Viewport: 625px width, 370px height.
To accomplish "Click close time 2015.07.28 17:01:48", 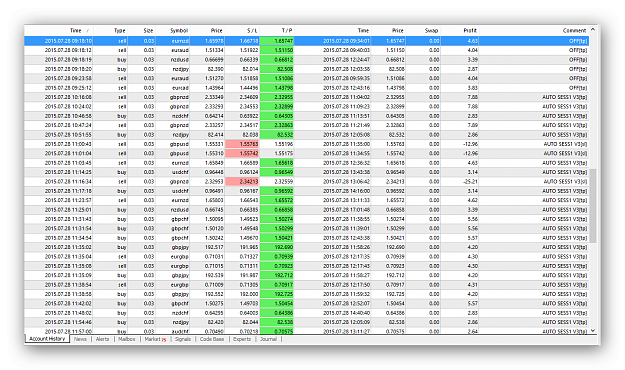I will tap(346, 210).
